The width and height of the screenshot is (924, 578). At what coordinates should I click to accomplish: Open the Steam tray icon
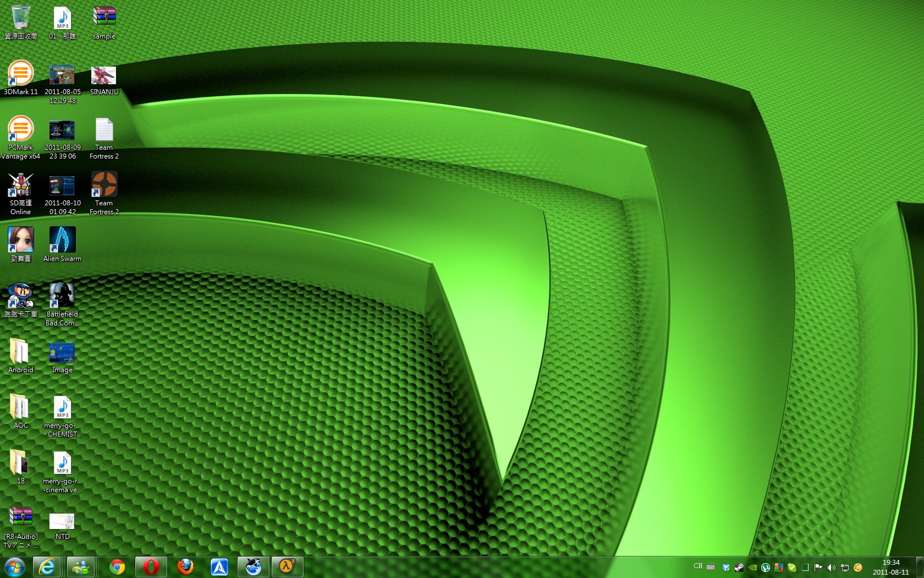[739, 568]
